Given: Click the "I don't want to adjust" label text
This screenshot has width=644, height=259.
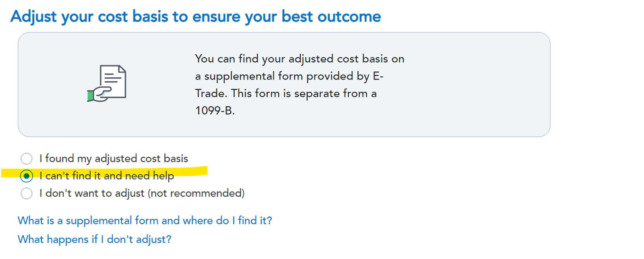Looking at the screenshot, I should [x=92, y=193].
